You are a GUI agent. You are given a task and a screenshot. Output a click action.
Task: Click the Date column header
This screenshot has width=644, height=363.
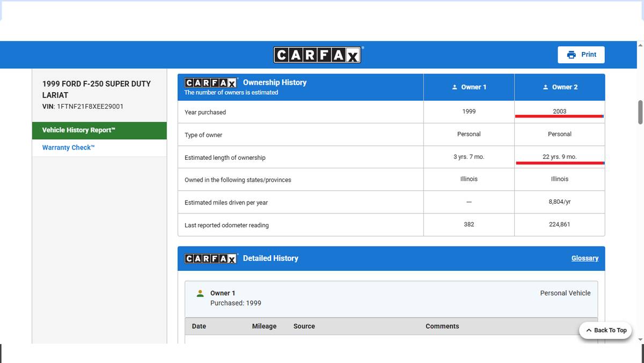click(x=199, y=326)
